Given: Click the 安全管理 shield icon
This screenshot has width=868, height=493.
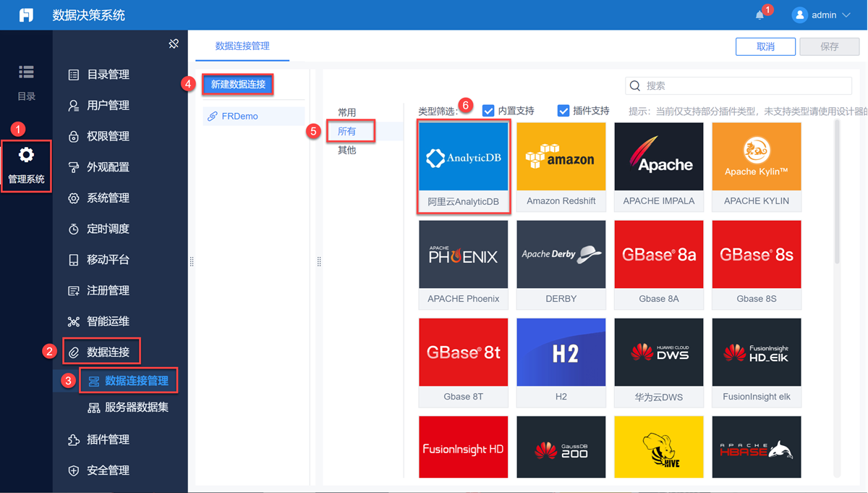Looking at the screenshot, I should pos(73,471).
